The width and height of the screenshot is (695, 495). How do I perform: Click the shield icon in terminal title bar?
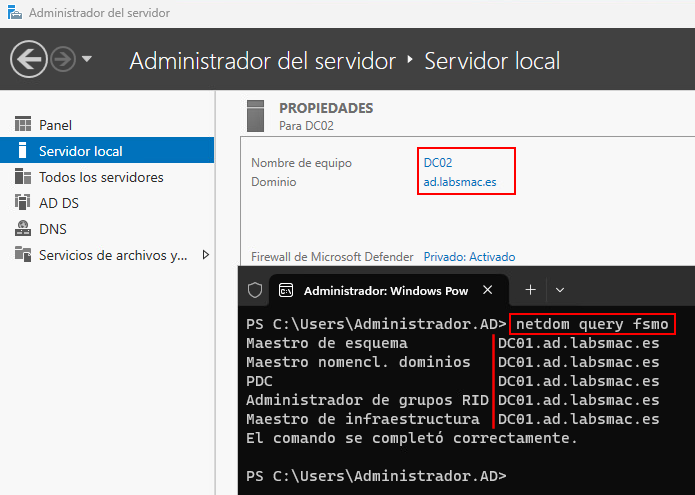coord(255,290)
